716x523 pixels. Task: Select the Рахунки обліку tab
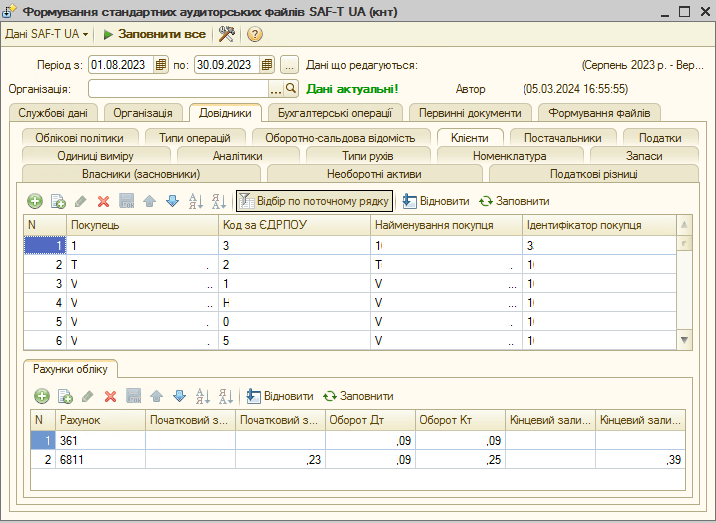click(x=70, y=369)
